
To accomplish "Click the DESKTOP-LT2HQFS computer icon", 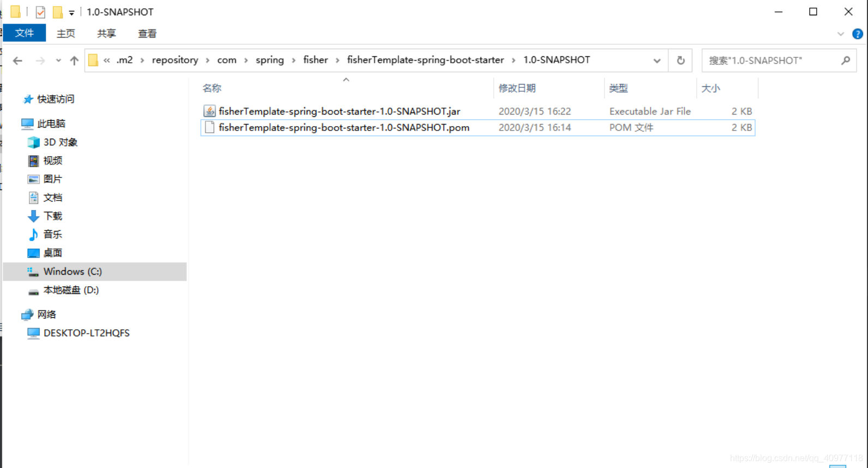I will (x=33, y=333).
